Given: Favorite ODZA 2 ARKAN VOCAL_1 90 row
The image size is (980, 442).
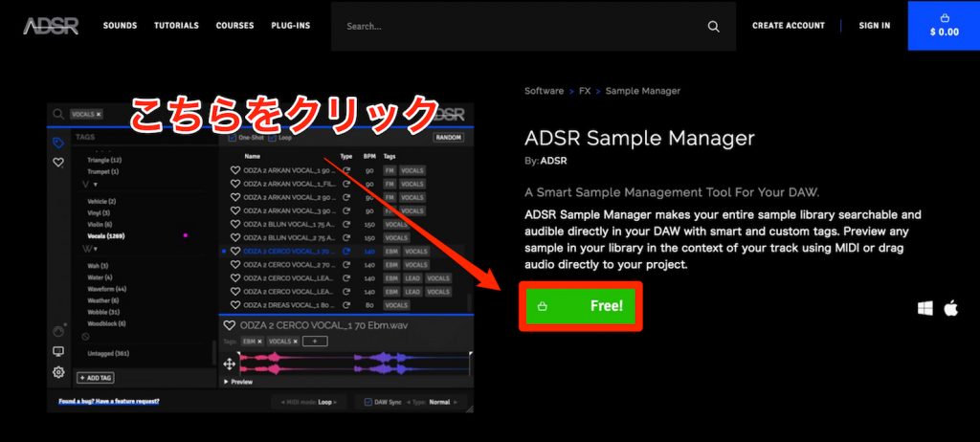Looking at the screenshot, I should (x=235, y=170).
